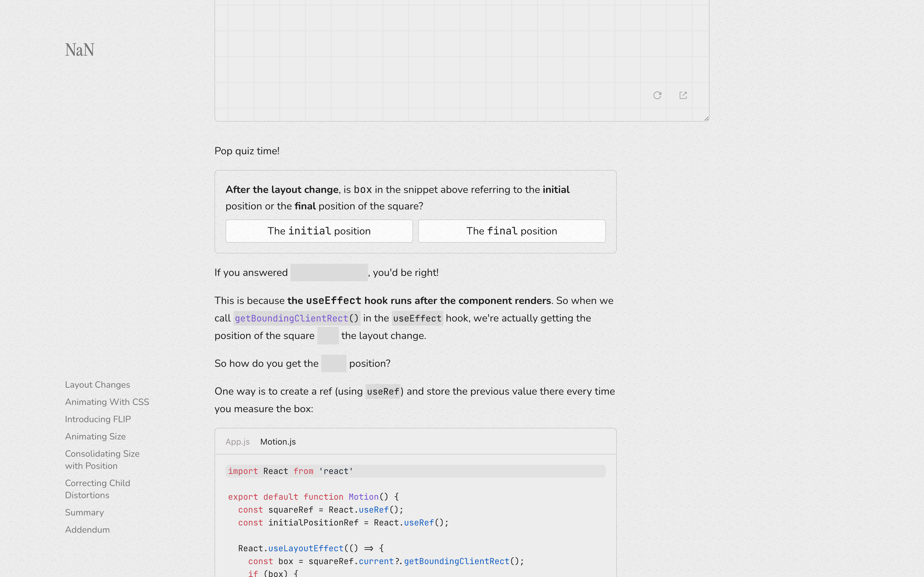The width and height of the screenshot is (924, 577).
Task: Jump to Consolidating Size with Position
Action: [102, 460]
